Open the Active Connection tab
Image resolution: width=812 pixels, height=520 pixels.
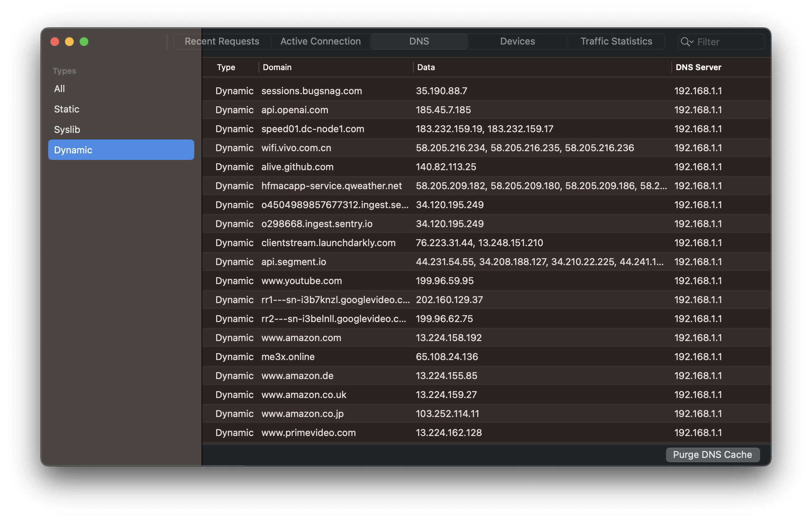(x=320, y=41)
